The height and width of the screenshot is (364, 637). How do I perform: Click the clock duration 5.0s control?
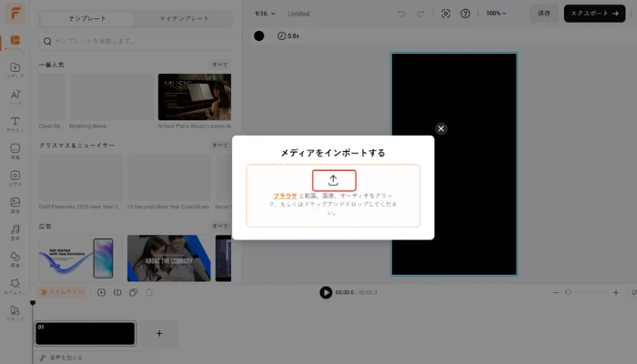pyautogui.click(x=288, y=36)
